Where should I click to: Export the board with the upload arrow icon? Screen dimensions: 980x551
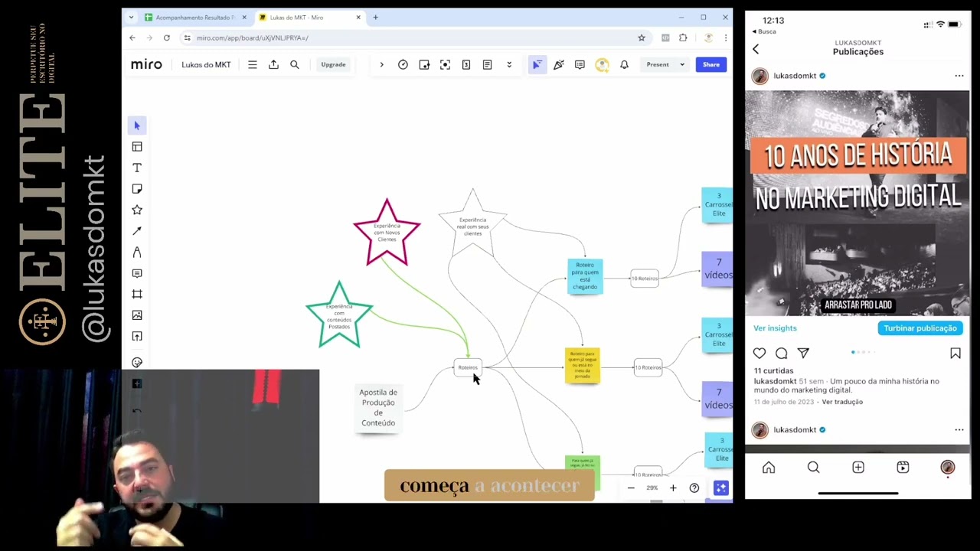(x=273, y=65)
